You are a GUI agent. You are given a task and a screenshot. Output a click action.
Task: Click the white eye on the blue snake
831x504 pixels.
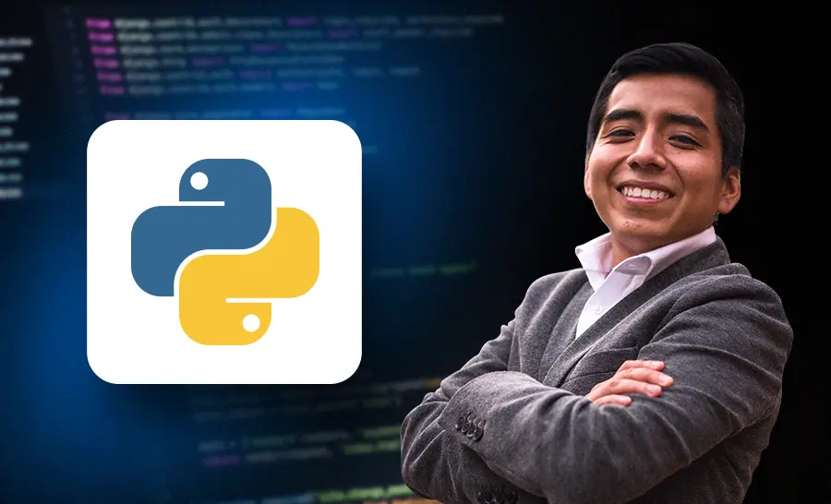[x=199, y=181]
